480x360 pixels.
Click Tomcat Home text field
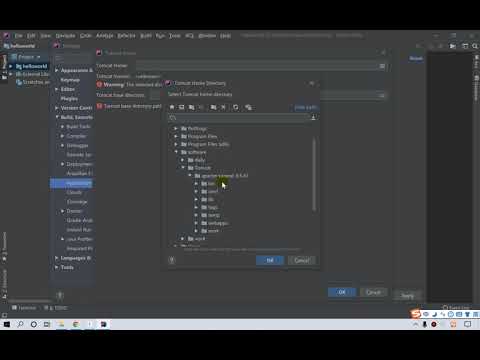pos(257,66)
